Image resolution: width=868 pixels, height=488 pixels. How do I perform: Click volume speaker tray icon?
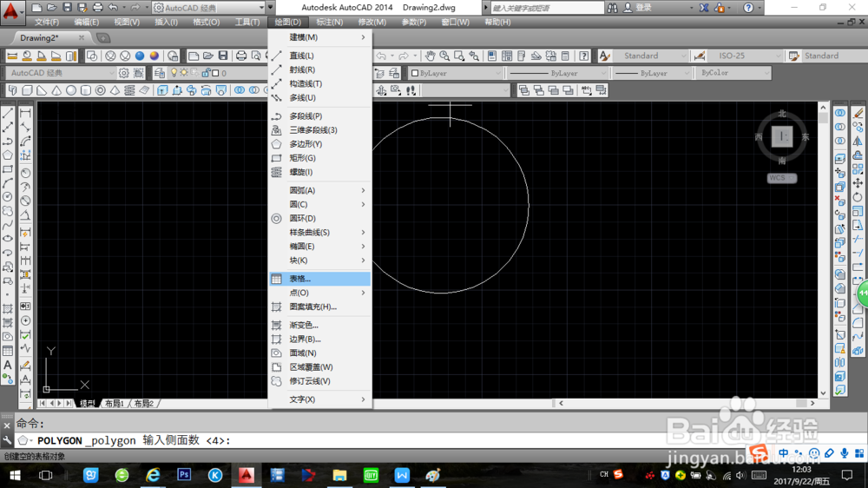pos(740,475)
